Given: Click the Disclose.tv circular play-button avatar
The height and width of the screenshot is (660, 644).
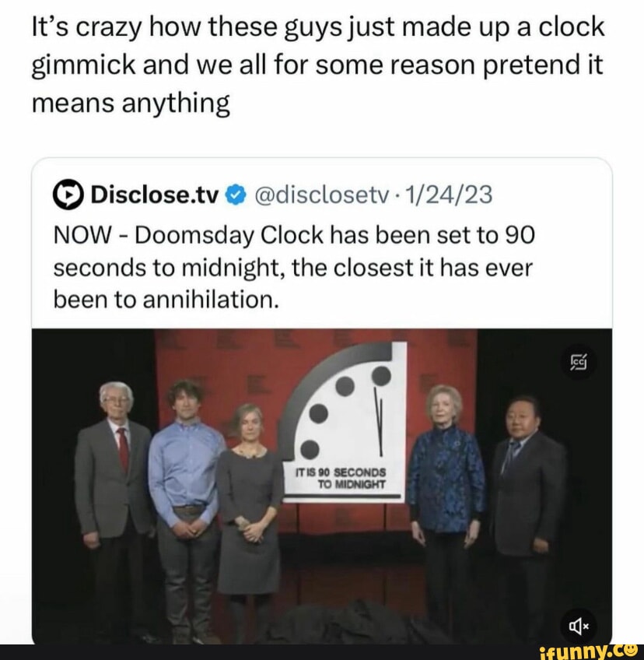Looking at the screenshot, I should 68,195.
